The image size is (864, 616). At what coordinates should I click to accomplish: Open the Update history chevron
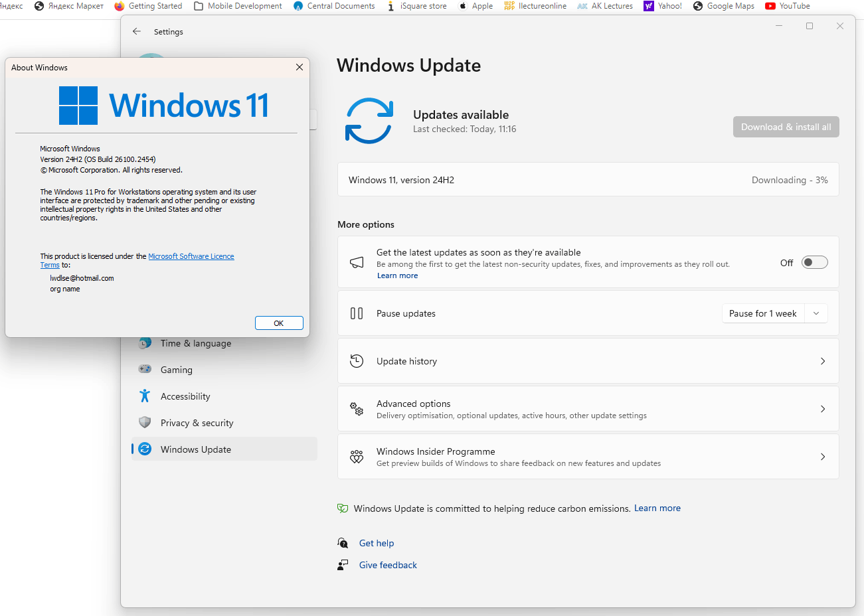(x=823, y=361)
